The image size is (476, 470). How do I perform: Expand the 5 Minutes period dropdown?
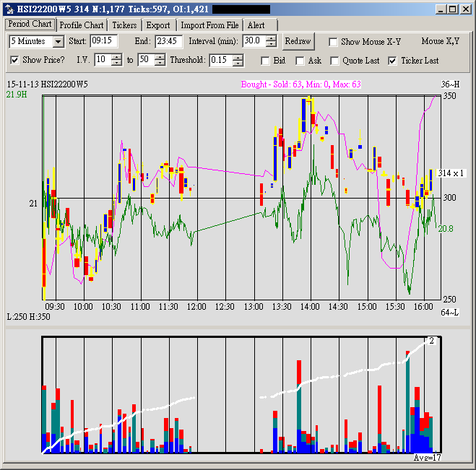point(58,42)
